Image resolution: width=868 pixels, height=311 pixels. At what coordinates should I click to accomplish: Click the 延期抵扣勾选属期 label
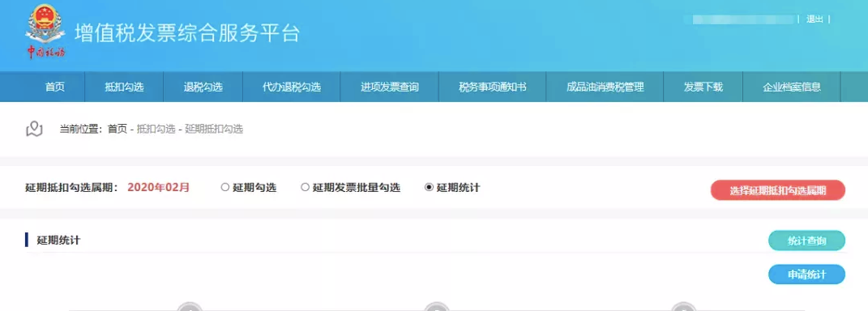[x=72, y=188]
